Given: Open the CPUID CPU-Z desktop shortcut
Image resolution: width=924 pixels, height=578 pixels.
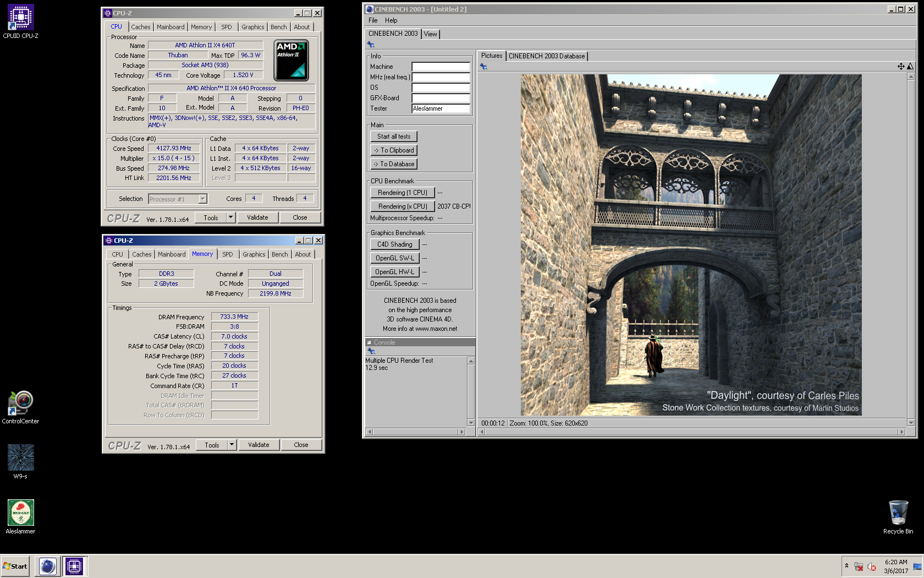Looking at the screenshot, I should (20, 21).
